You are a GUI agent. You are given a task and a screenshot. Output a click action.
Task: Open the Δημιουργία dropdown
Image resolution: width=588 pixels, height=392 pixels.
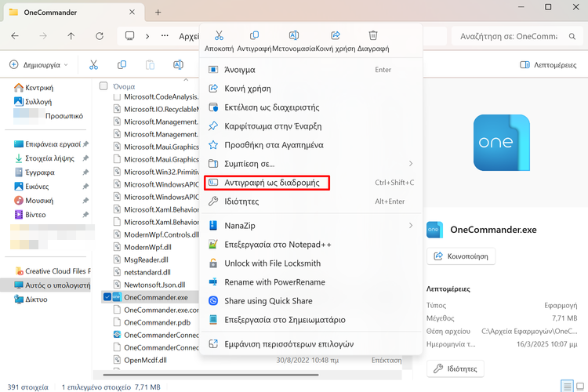(x=39, y=65)
